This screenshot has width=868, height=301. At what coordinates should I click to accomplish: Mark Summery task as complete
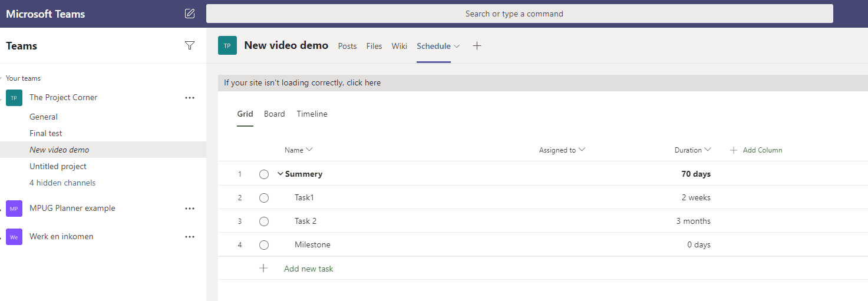pyautogui.click(x=264, y=174)
